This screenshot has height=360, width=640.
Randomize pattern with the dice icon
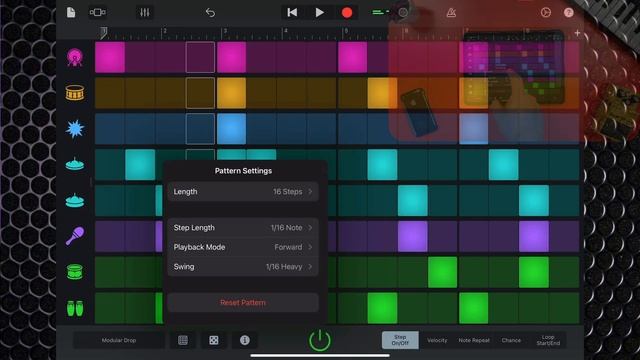[213, 340]
